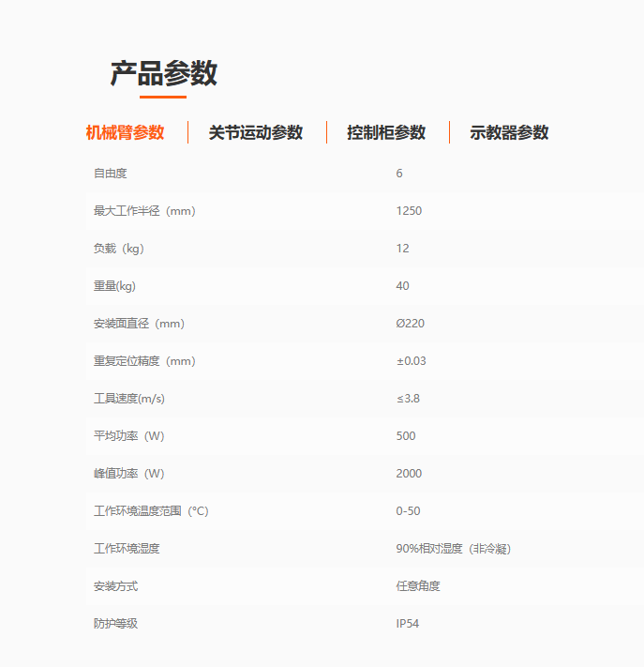
Task: Click the 自由度 row label
Action: point(110,174)
